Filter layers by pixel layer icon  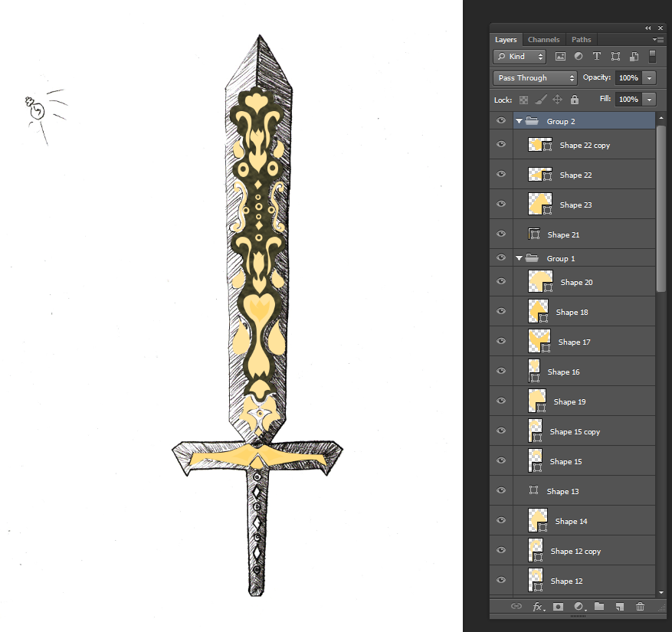coord(560,57)
